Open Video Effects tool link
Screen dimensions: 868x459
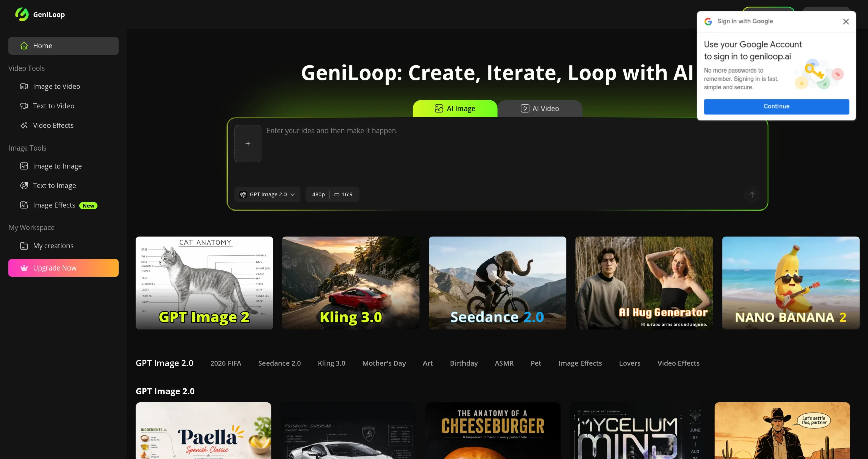63,125
